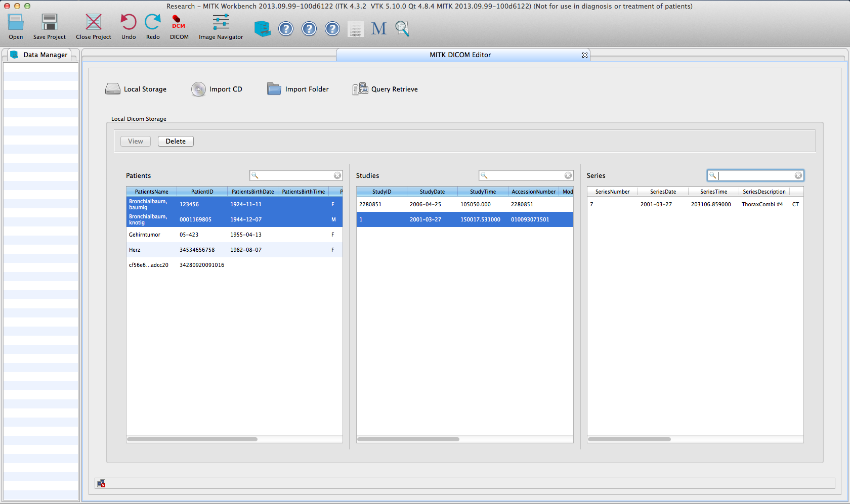The width and height of the screenshot is (850, 504).
Task: Click the Close Project icon
Action: [94, 23]
